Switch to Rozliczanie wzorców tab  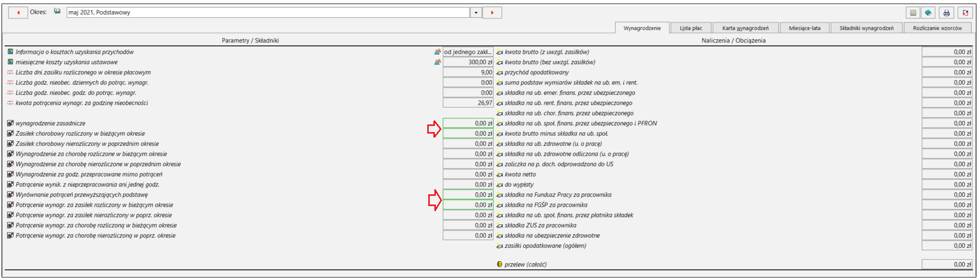(937, 28)
